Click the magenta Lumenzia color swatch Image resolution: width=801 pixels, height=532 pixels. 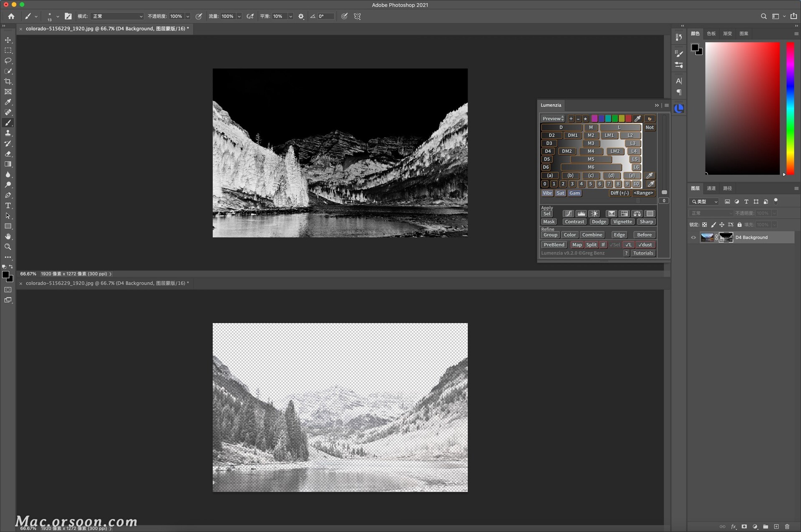tap(594, 119)
